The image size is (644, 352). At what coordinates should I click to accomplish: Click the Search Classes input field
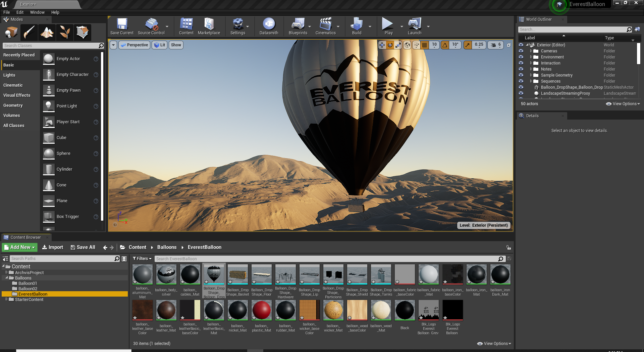point(51,46)
